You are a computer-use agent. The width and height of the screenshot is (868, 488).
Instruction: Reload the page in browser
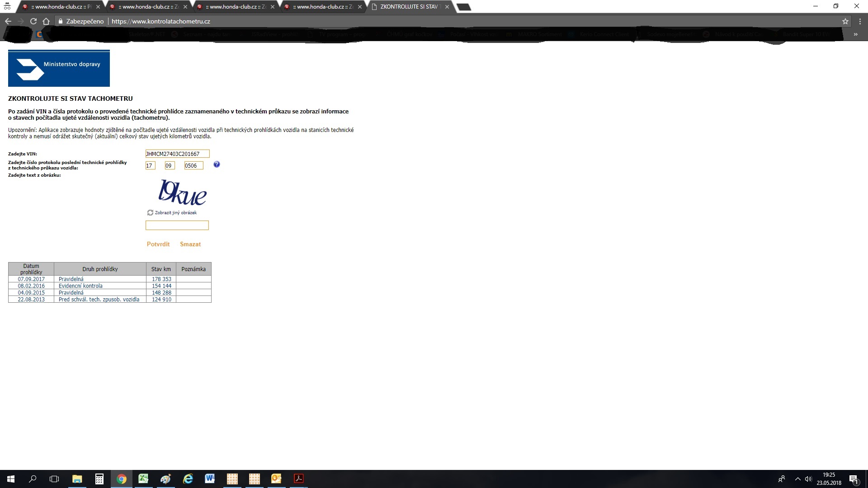33,21
